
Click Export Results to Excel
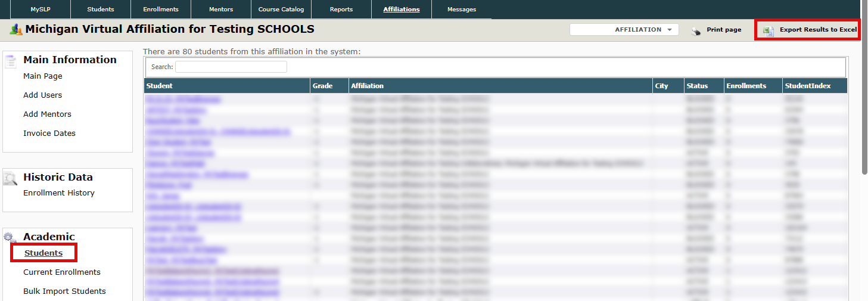(x=818, y=30)
